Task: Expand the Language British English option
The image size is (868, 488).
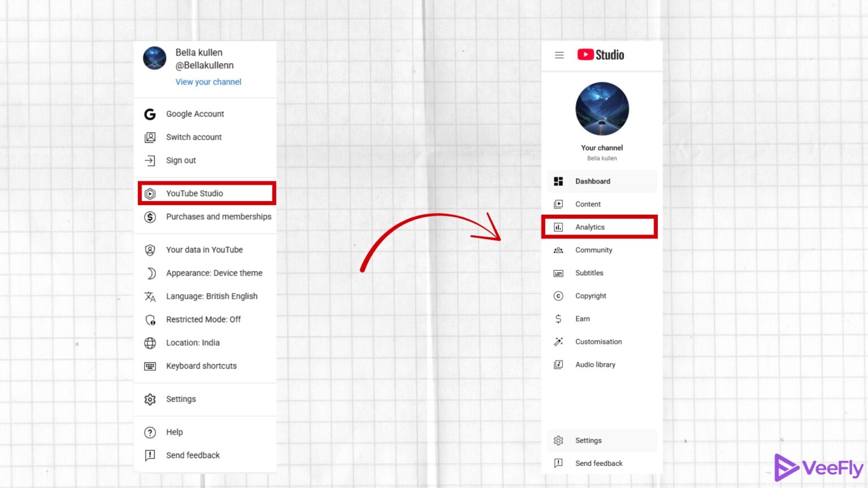Action: [x=212, y=296]
